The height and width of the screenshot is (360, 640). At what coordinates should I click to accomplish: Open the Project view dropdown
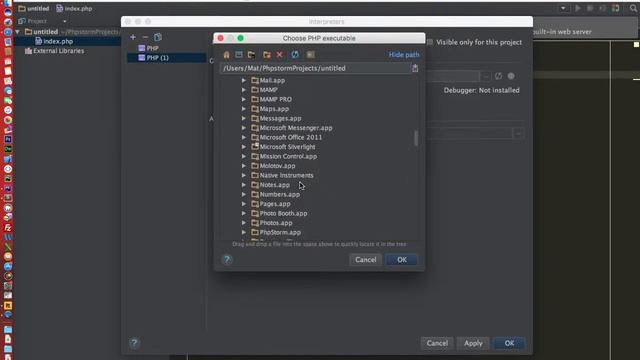tap(64, 21)
